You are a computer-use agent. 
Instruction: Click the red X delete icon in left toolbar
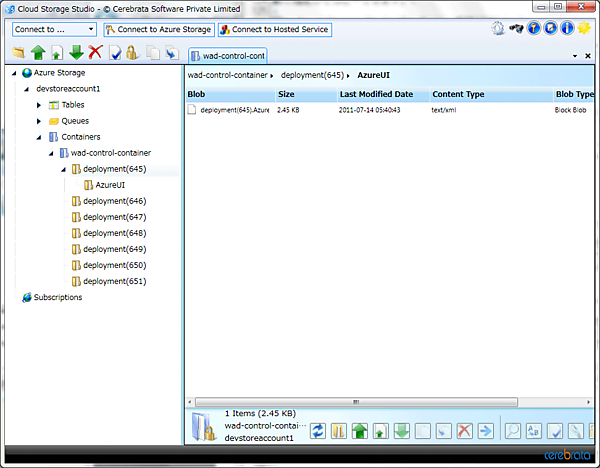96,53
